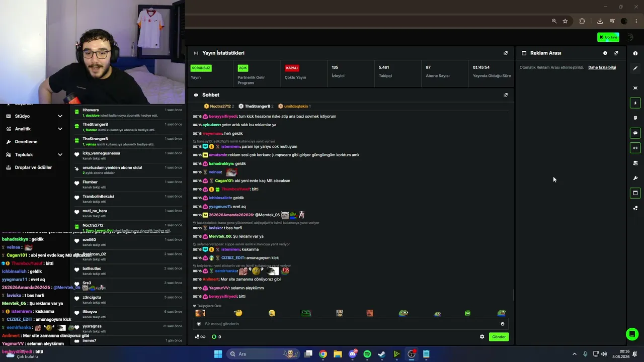The image size is (644, 362).
Task: Pop out the Sohbet chat panel
Action: [506, 95]
